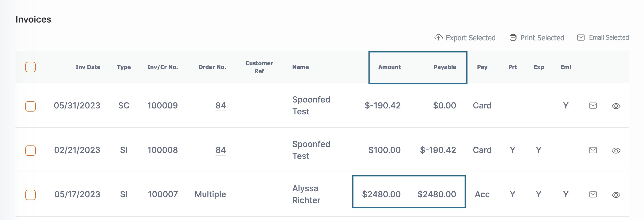Viewport: 644px width, 220px height.
Task: Click the Amount column header
Action: pyautogui.click(x=390, y=67)
